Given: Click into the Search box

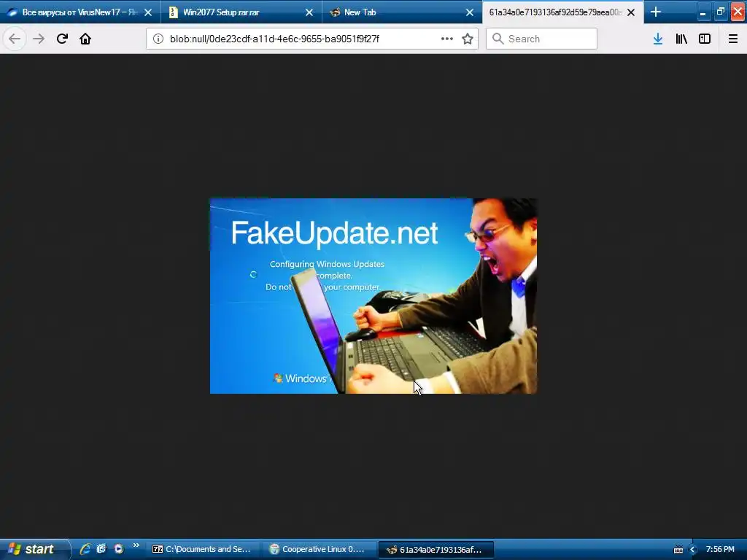Looking at the screenshot, I should [541, 39].
